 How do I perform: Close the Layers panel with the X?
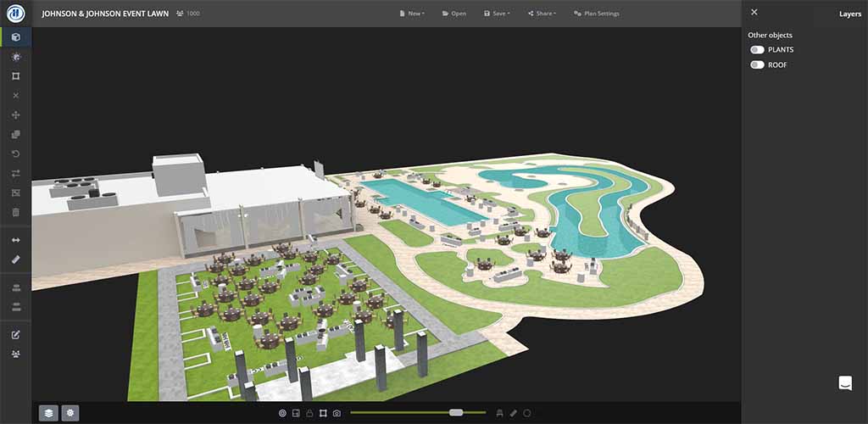[x=754, y=12]
